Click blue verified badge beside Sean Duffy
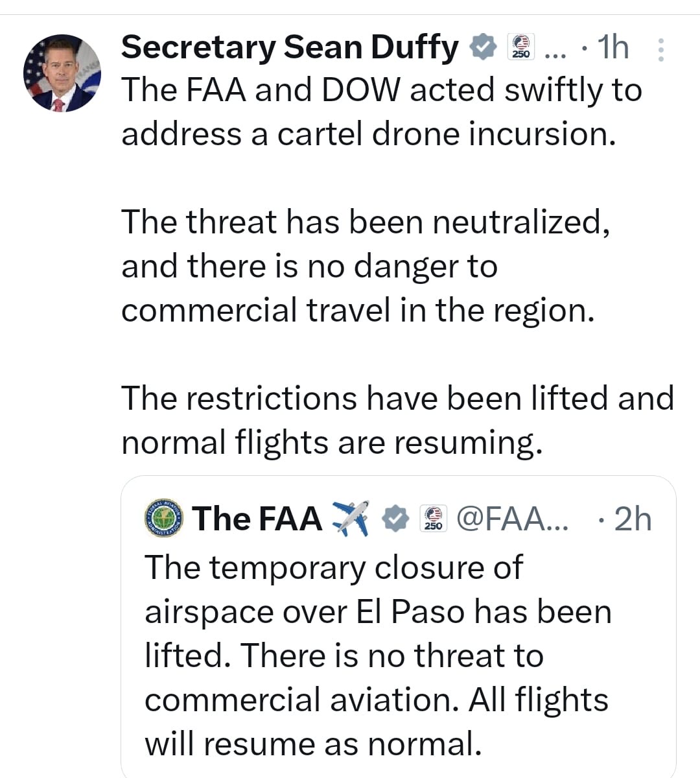This screenshot has width=700, height=778. (484, 47)
